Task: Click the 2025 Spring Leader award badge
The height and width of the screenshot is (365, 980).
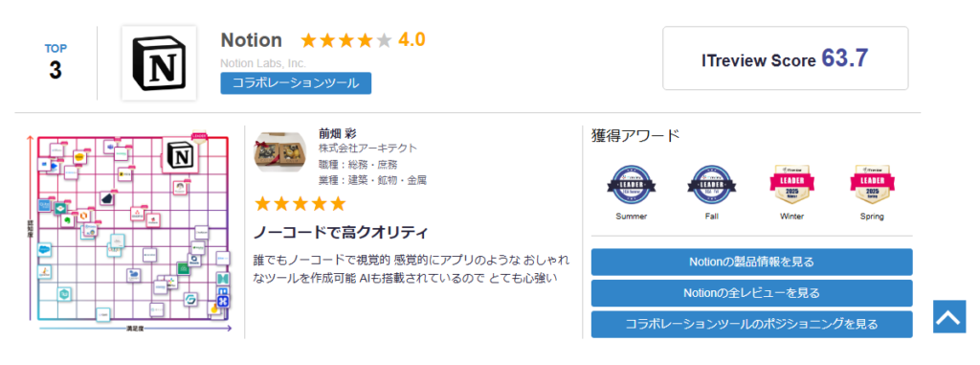Action: (x=872, y=187)
